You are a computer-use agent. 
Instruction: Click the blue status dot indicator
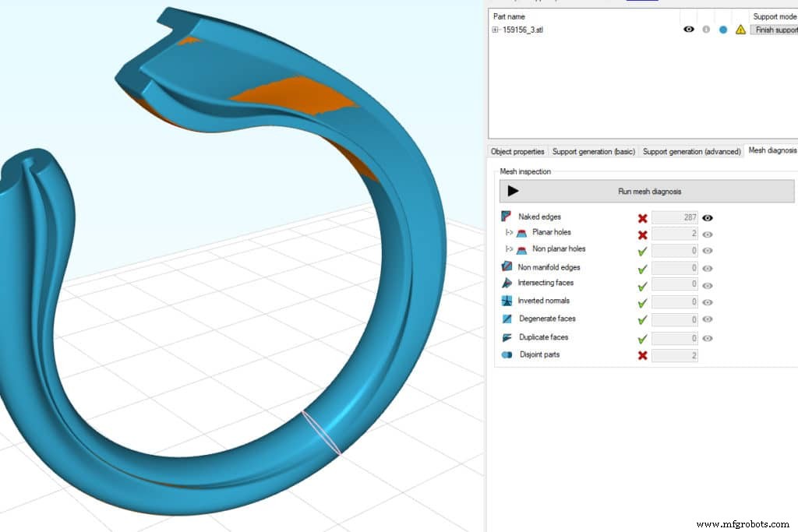[x=724, y=29]
